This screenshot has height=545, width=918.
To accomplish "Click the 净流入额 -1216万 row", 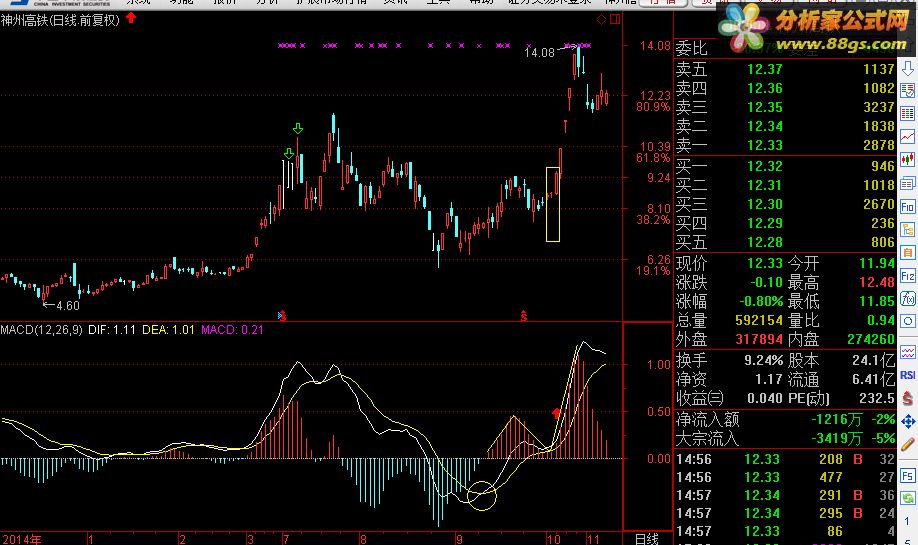I will [x=785, y=419].
